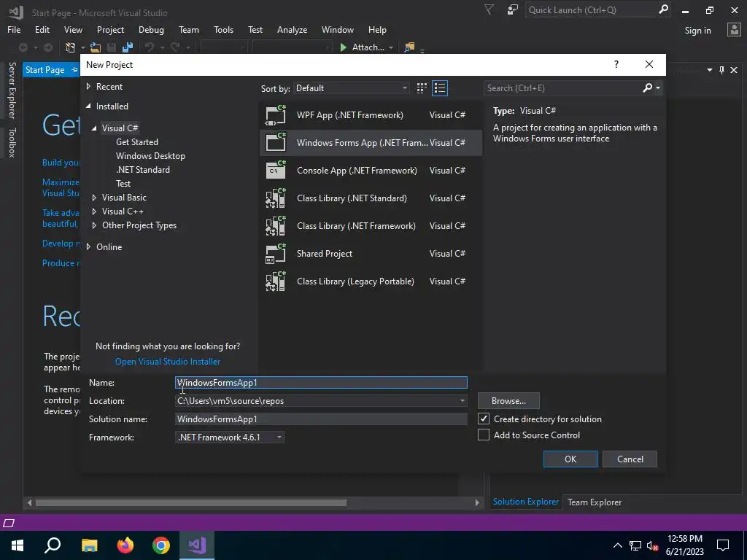Viewport: 747px width, 560px height.
Task: Select Class Library (Legacy Portable) template icon
Action: pyautogui.click(x=276, y=281)
